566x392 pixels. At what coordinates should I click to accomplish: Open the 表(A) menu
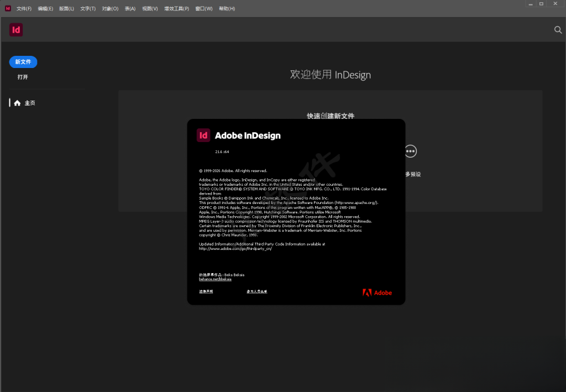click(x=130, y=9)
